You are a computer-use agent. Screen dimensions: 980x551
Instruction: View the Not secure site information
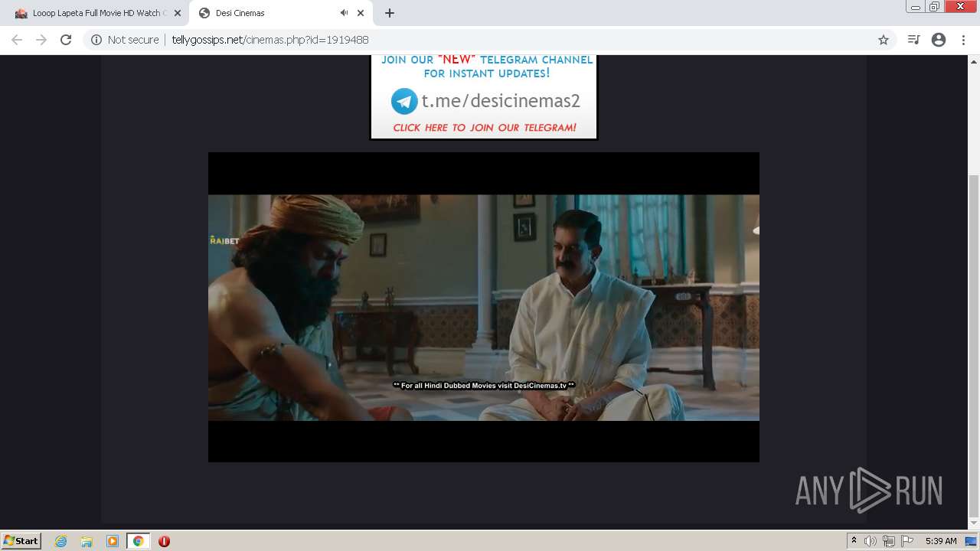[125, 40]
